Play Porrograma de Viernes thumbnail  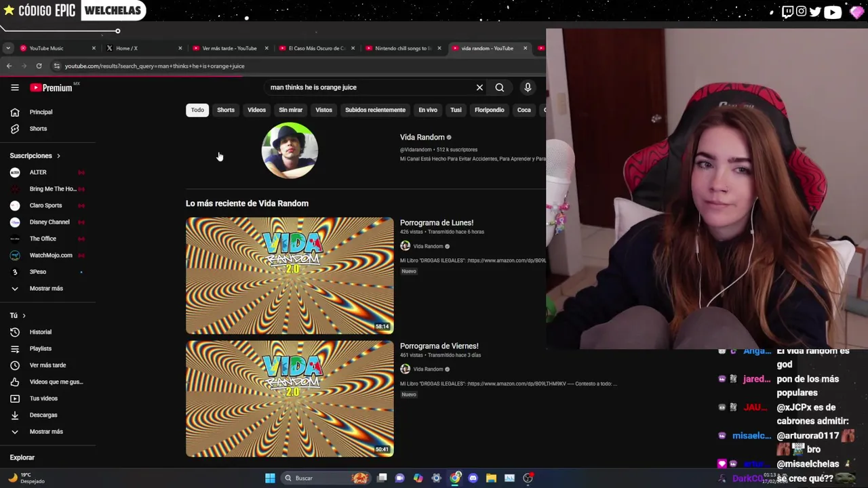[290, 399]
